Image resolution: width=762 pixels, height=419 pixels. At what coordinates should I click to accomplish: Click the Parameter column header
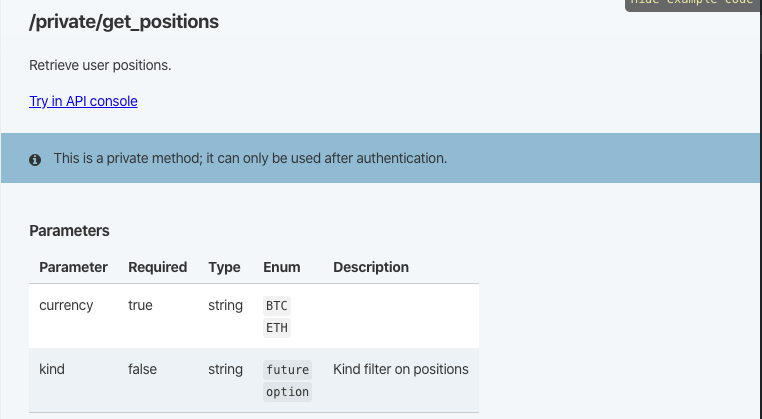73,267
